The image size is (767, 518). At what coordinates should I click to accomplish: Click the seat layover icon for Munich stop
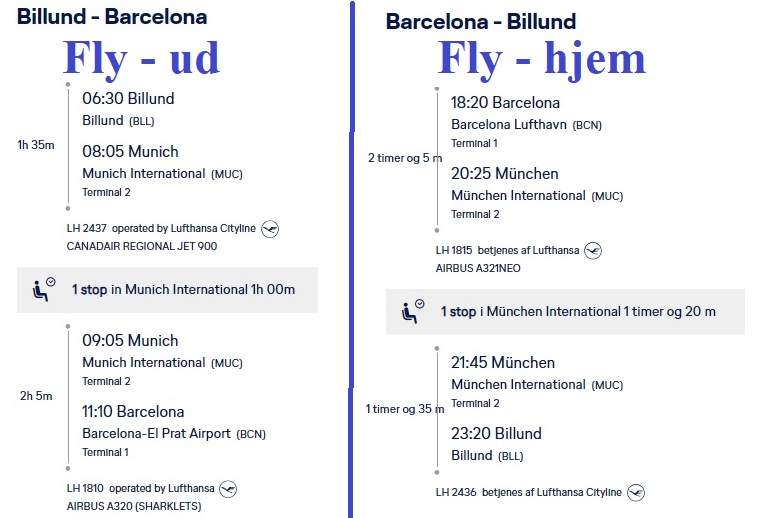pyautogui.click(x=43, y=290)
